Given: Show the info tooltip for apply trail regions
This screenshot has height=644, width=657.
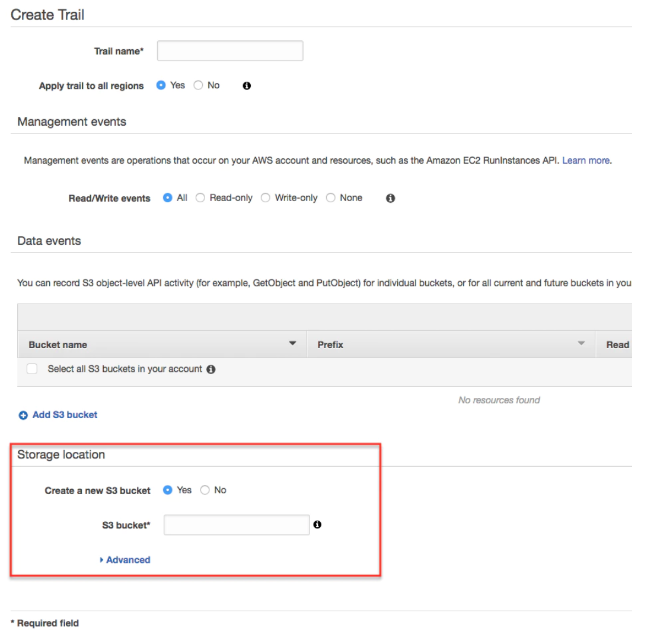Looking at the screenshot, I should (x=245, y=85).
